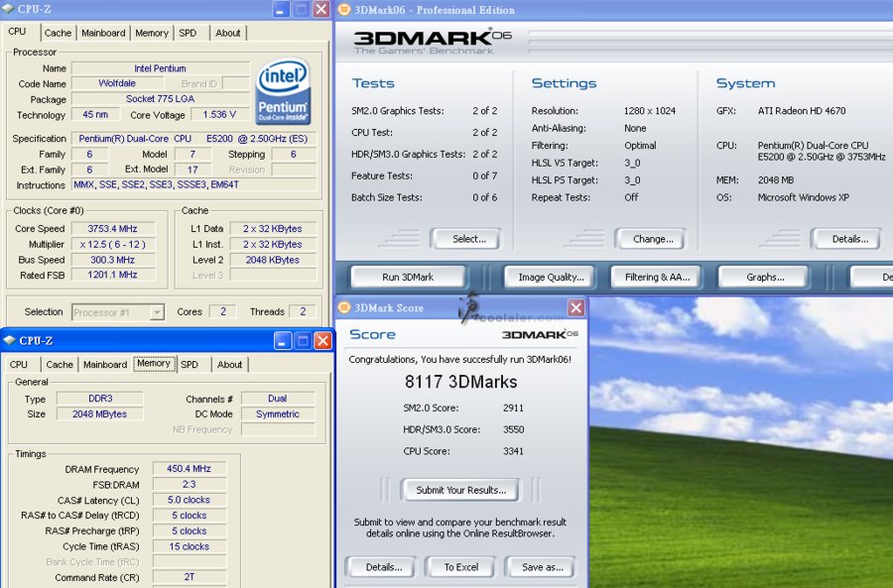Image resolution: width=893 pixels, height=588 pixels.
Task: Click the Code Name field Wolfdale
Action: coord(117,83)
